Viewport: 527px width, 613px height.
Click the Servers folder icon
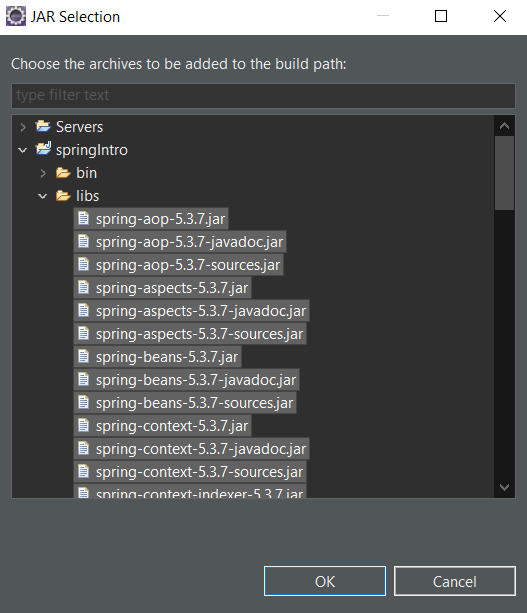coord(43,126)
